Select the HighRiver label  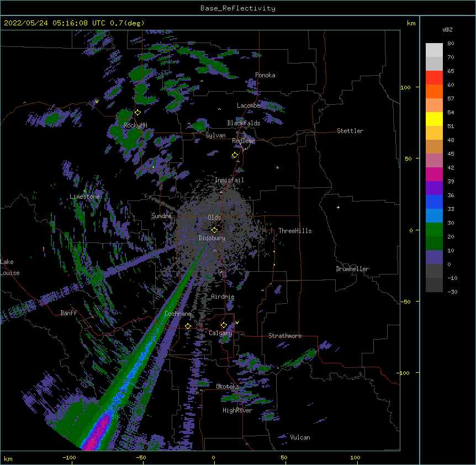237,410
